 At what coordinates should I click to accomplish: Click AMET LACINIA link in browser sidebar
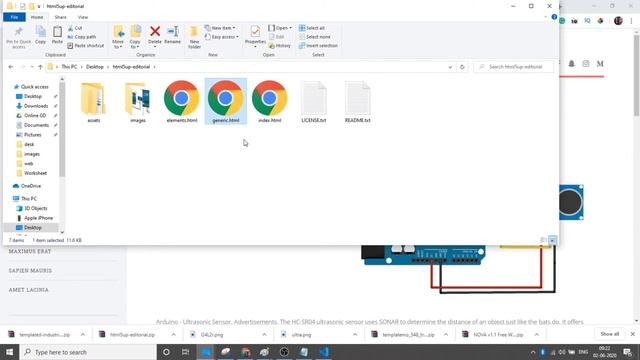pos(29,290)
